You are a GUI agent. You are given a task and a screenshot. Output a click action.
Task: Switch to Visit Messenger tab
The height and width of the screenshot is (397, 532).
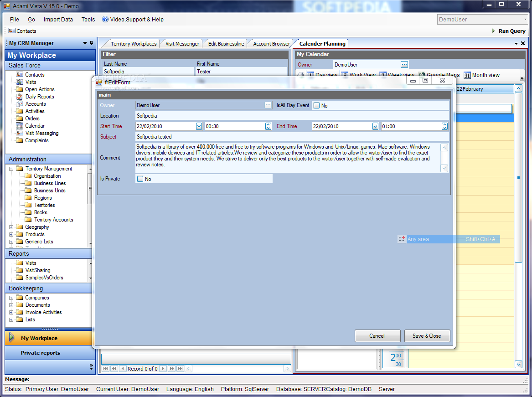[182, 44]
